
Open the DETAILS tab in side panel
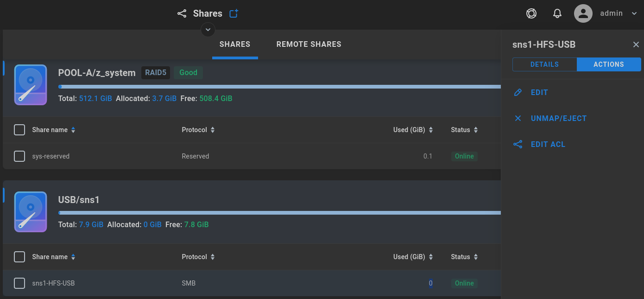(x=544, y=64)
